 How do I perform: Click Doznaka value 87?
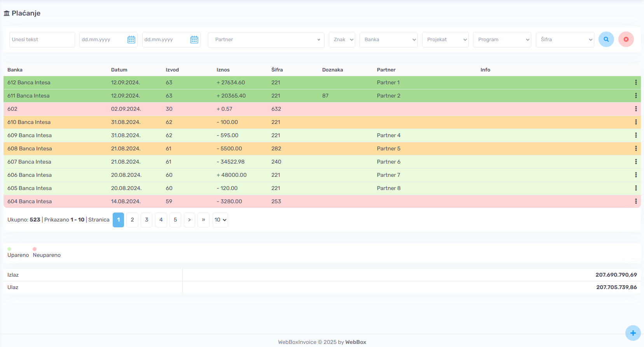pos(325,96)
